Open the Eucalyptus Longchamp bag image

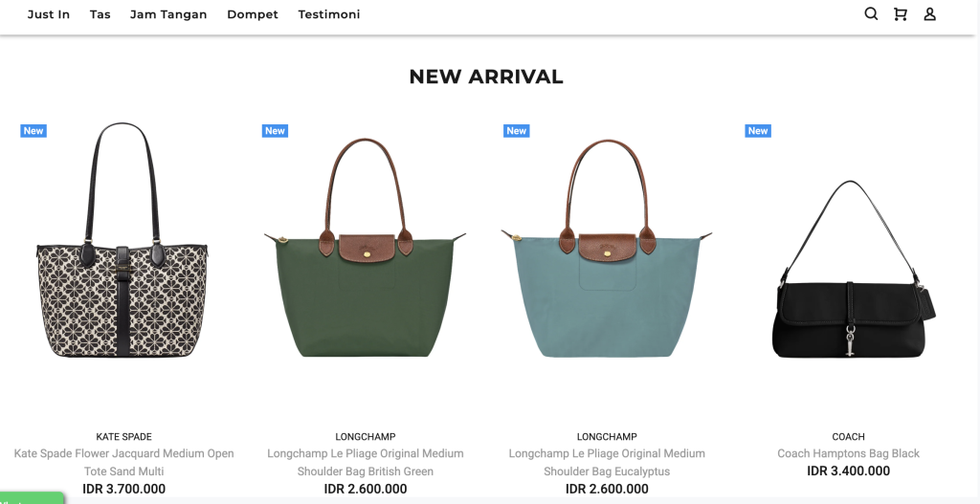point(606,248)
